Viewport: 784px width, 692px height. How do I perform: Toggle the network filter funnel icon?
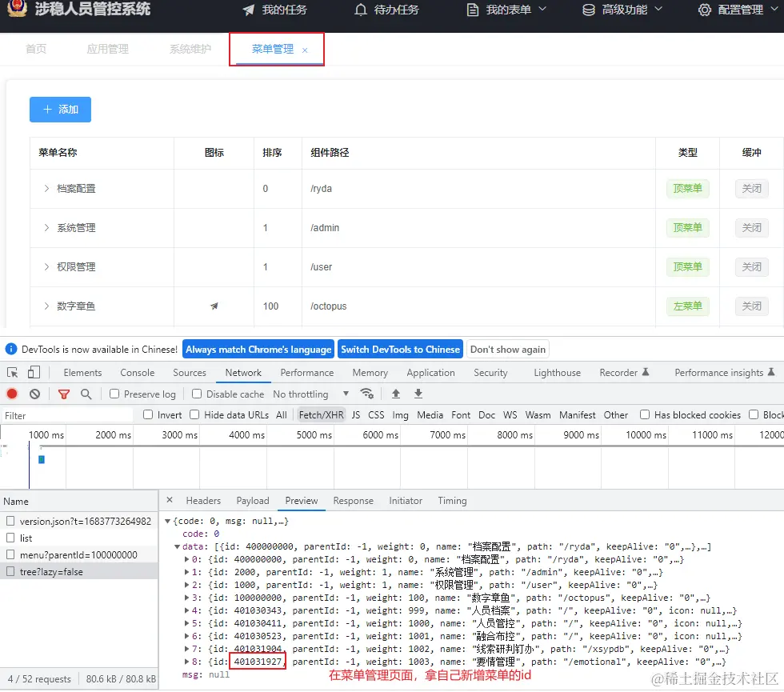pos(63,394)
